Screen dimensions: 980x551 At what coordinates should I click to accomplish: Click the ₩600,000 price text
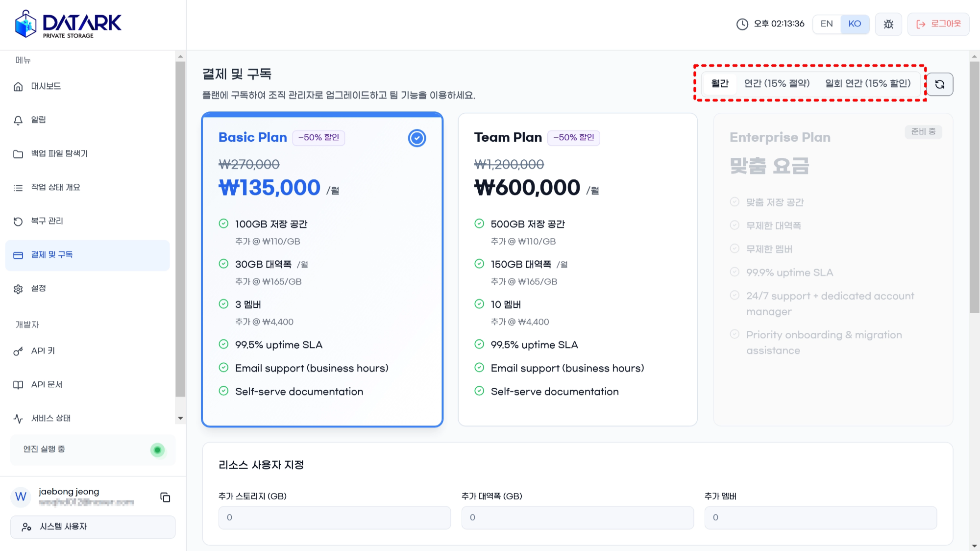pyautogui.click(x=527, y=188)
